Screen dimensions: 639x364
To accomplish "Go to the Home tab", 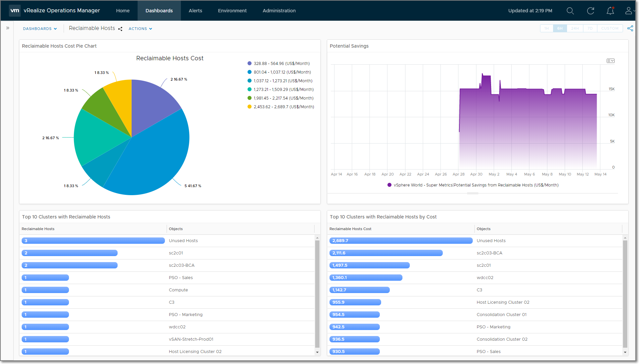I will pos(123,11).
